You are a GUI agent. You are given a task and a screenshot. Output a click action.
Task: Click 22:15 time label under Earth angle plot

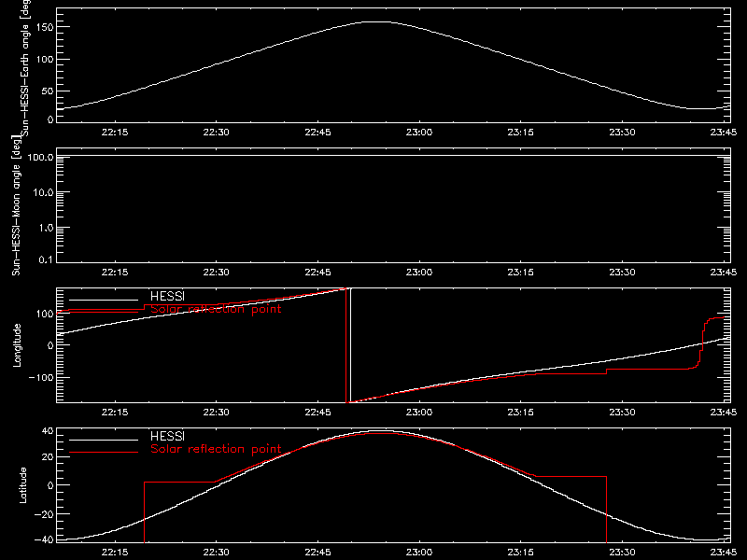[x=115, y=133]
